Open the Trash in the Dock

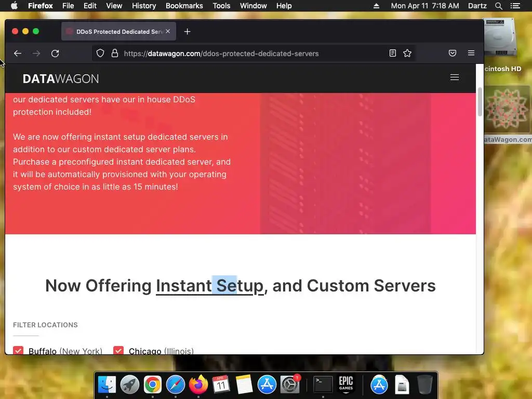pyautogui.click(x=425, y=385)
